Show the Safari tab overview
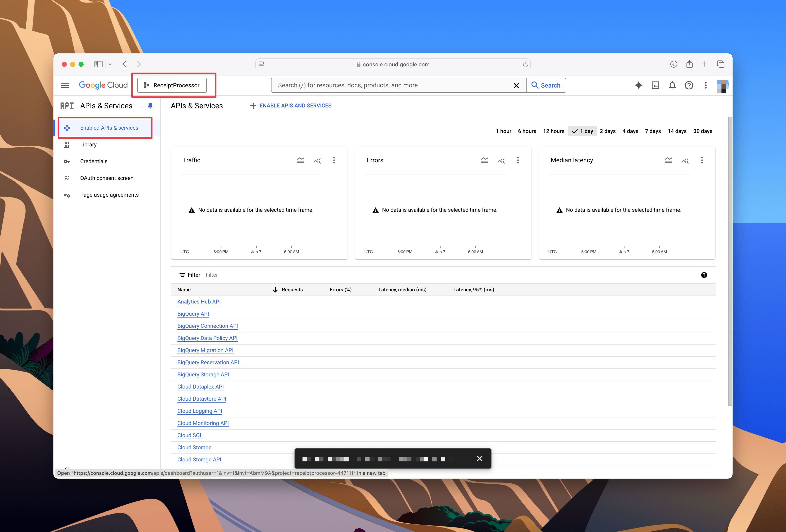Screen dimensions: 786x532 (721, 64)
